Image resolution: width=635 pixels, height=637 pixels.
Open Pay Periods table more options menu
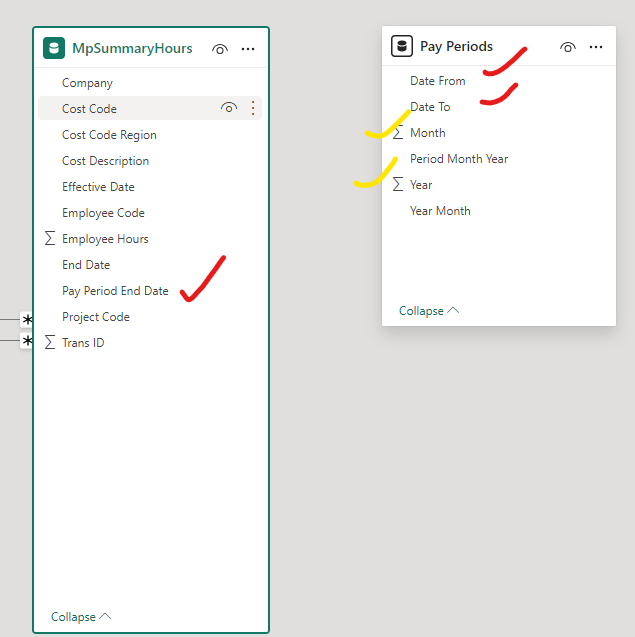coord(596,47)
